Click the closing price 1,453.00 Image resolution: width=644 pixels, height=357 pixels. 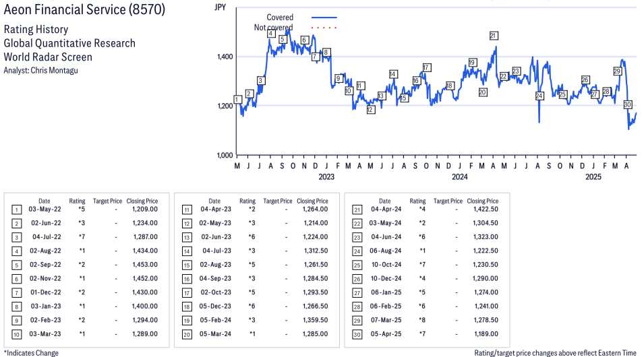pyautogui.click(x=145, y=265)
